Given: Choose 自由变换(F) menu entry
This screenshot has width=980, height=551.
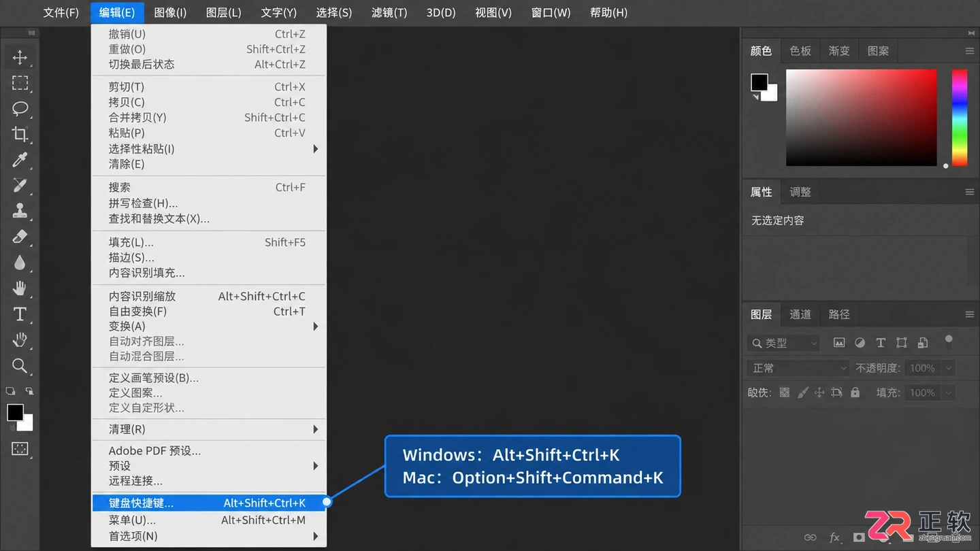Looking at the screenshot, I should [209, 311].
